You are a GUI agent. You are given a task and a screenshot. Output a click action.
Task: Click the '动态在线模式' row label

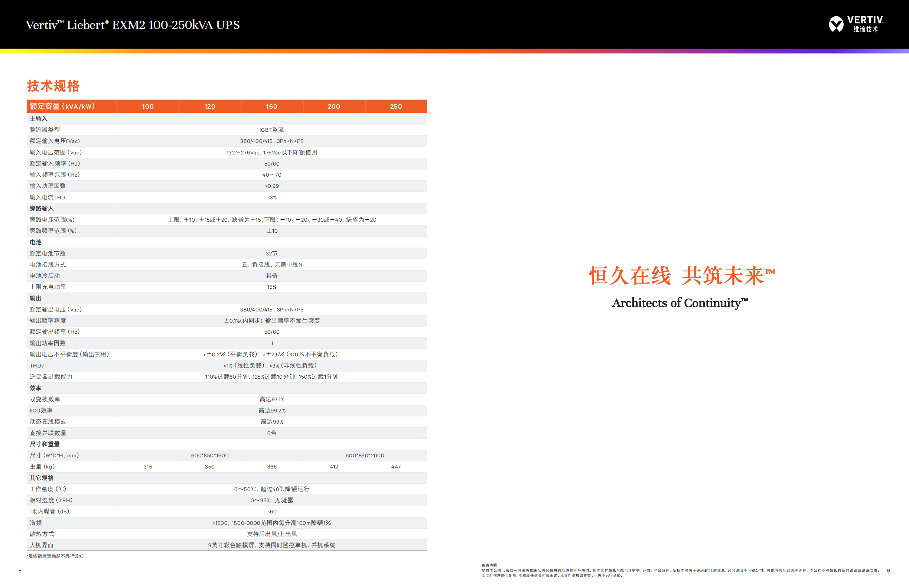point(48,422)
